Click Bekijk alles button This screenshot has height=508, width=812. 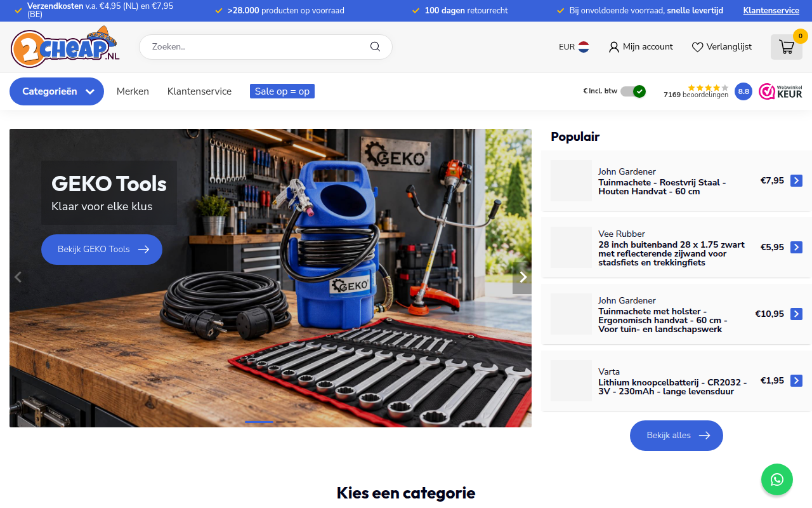[x=676, y=436]
